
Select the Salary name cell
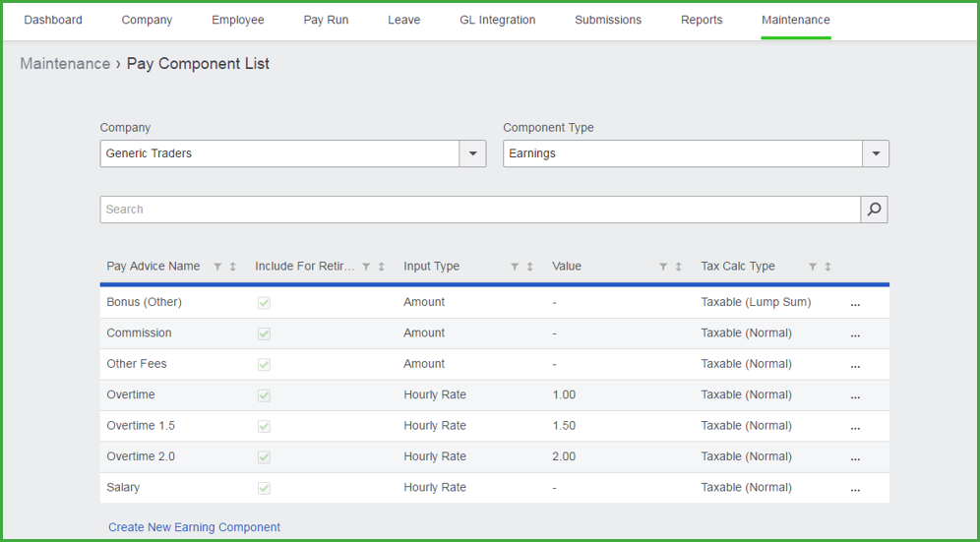pos(123,488)
